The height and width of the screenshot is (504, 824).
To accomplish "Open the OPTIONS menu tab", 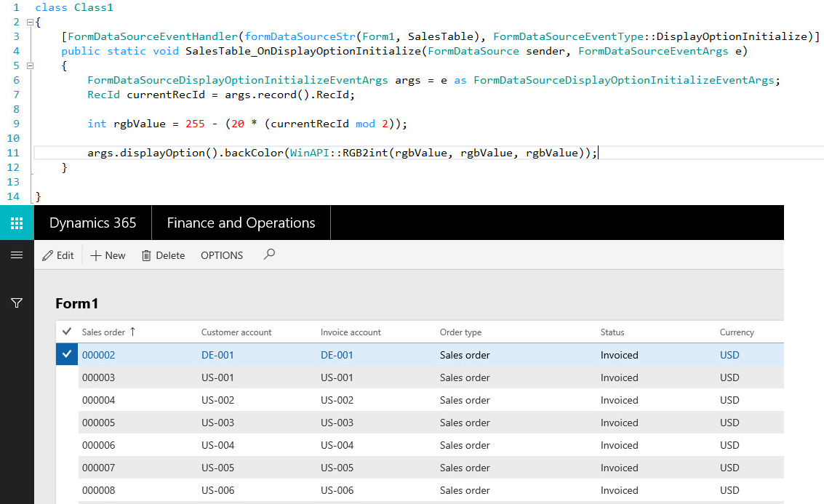I will tap(222, 255).
